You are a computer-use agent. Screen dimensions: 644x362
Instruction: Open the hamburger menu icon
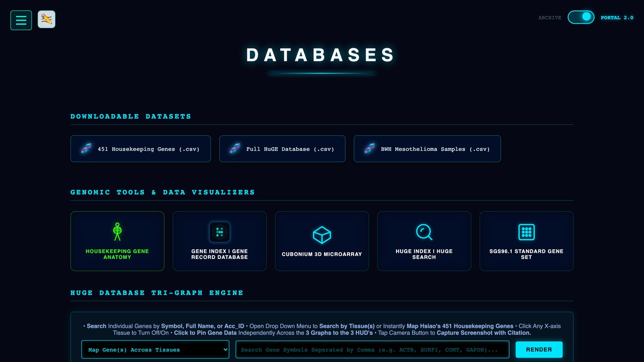tap(21, 20)
